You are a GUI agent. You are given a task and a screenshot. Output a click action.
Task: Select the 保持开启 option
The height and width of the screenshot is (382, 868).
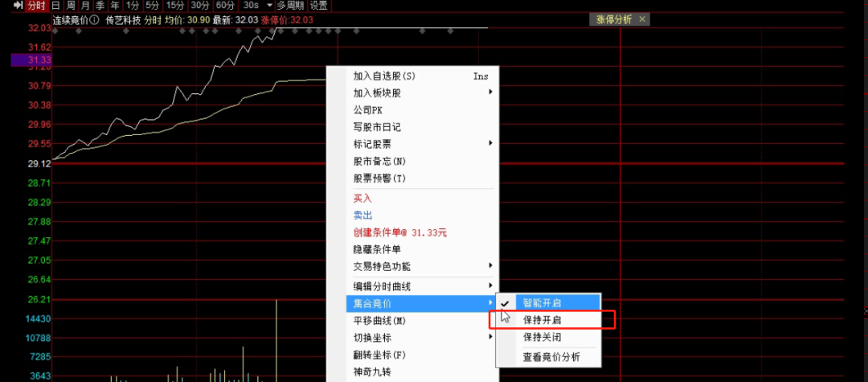click(x=548, y=320)
